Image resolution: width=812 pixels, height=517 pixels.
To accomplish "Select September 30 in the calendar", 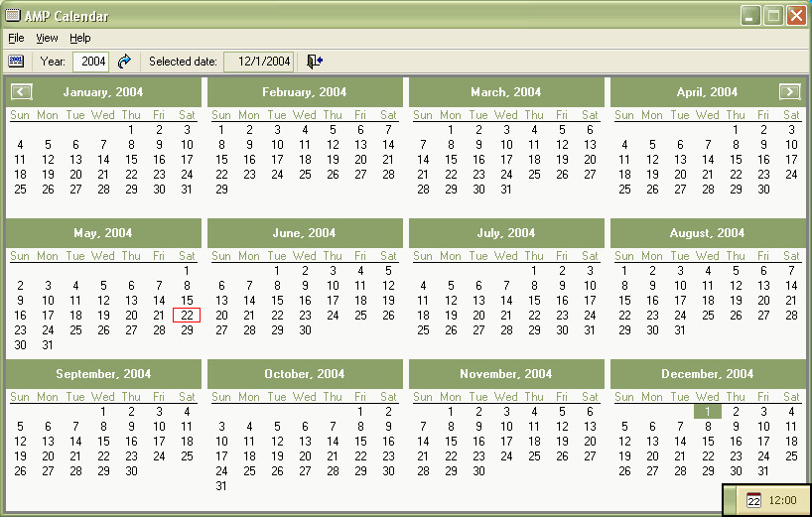I will 131,471.
